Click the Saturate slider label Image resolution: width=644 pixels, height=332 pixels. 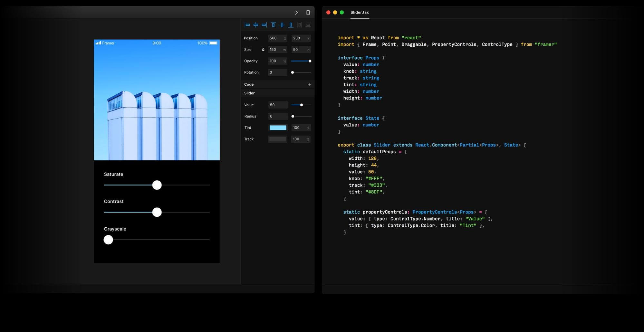(113, 174)
